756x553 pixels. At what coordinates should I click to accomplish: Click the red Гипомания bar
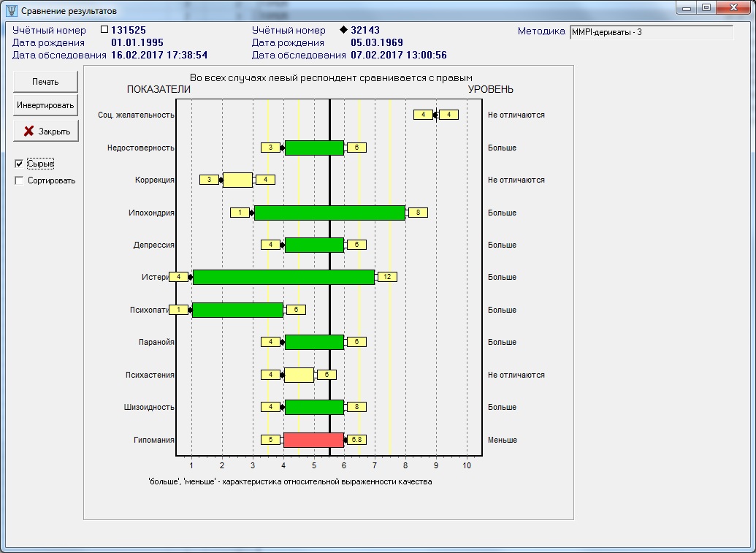pyautogui.click(x=313, y=440)
